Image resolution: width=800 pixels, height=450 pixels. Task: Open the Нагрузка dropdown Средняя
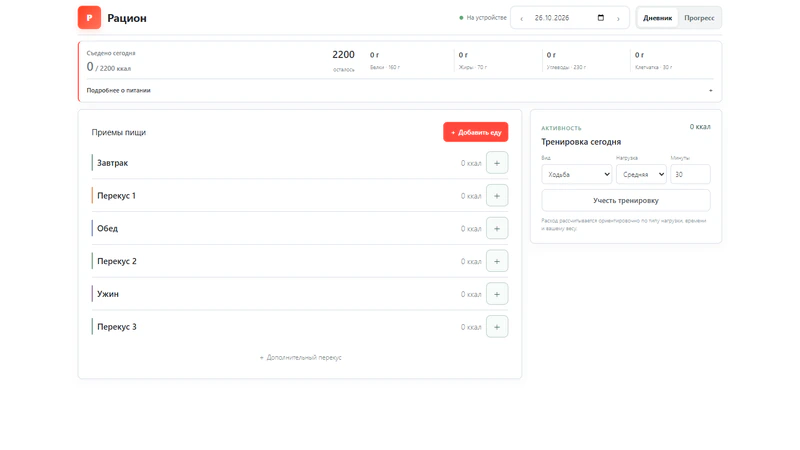click(641, 174)
